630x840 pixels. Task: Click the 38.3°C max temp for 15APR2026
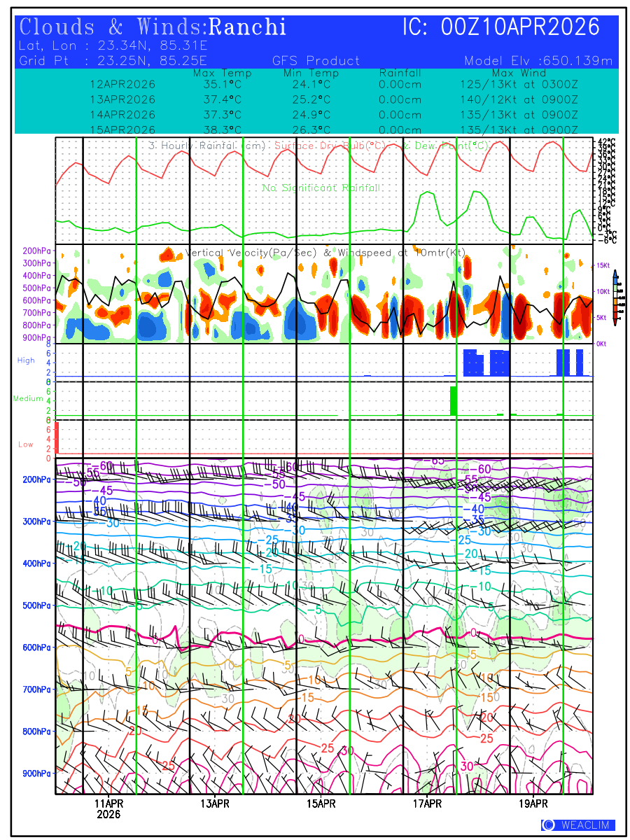[x=222, y=129]
